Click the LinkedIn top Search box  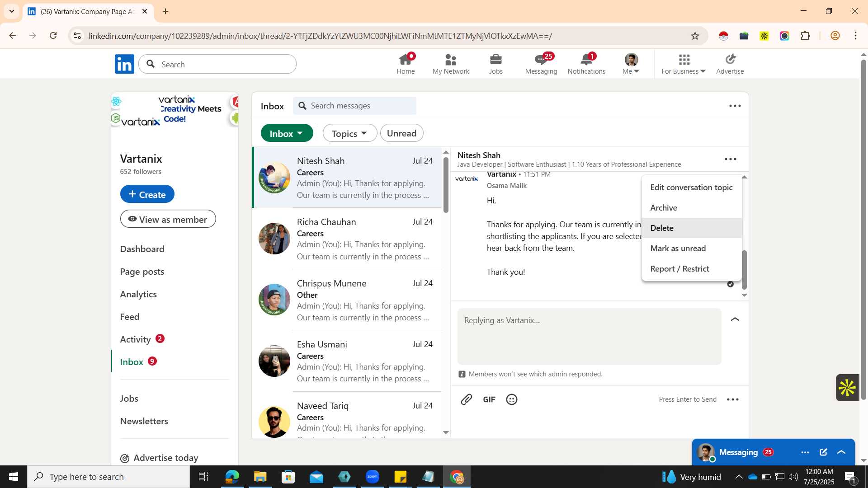tap(217, 64)
